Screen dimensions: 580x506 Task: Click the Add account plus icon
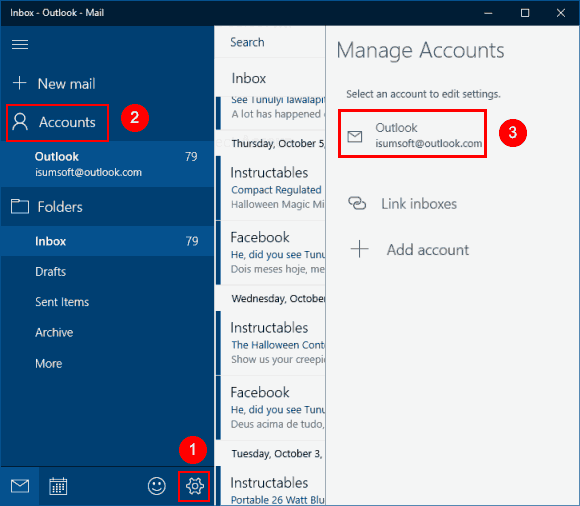[x=360, y=249]
